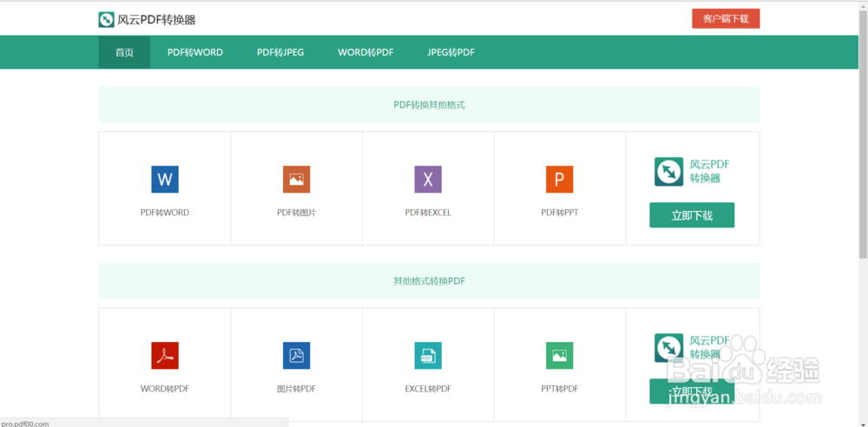Open the PDF转WORD text link under card
The image size is (868, 427).
point(165,212)
